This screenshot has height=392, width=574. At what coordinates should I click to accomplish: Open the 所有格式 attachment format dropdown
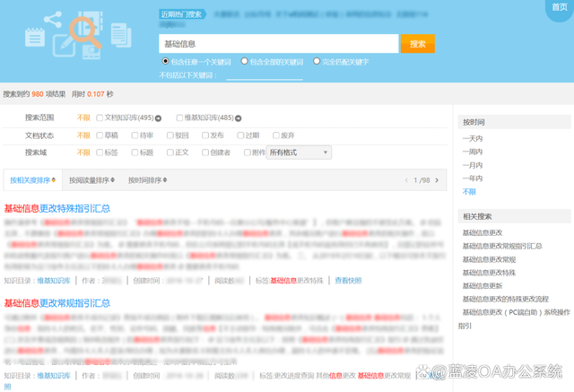tap(300, 152)
